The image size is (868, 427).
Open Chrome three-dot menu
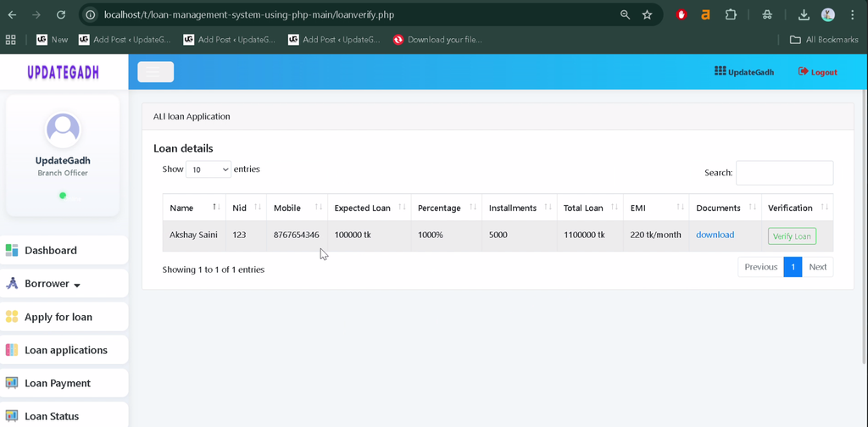853,15
